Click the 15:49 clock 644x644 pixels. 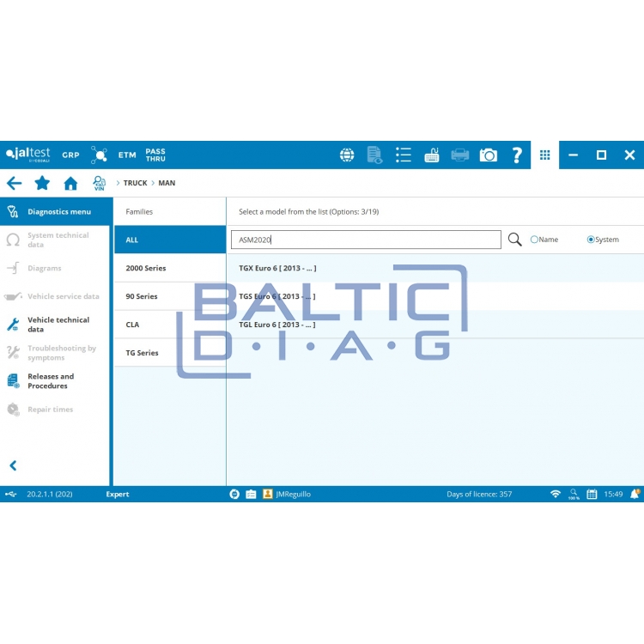coord(613,494)
